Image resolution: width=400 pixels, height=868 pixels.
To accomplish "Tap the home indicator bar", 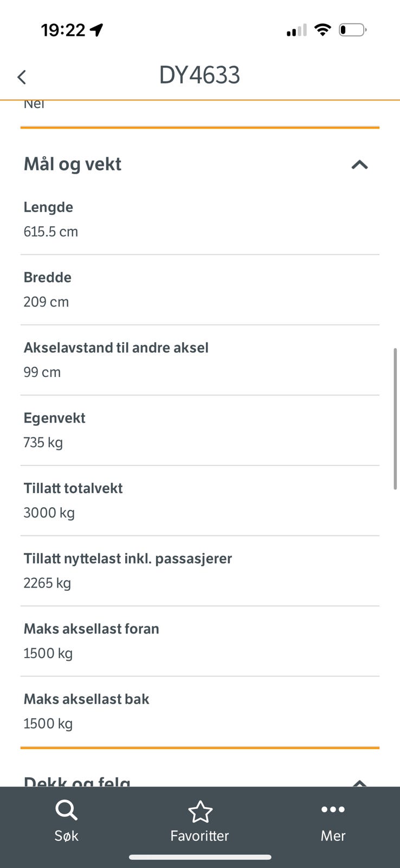I will click(200, 858).
